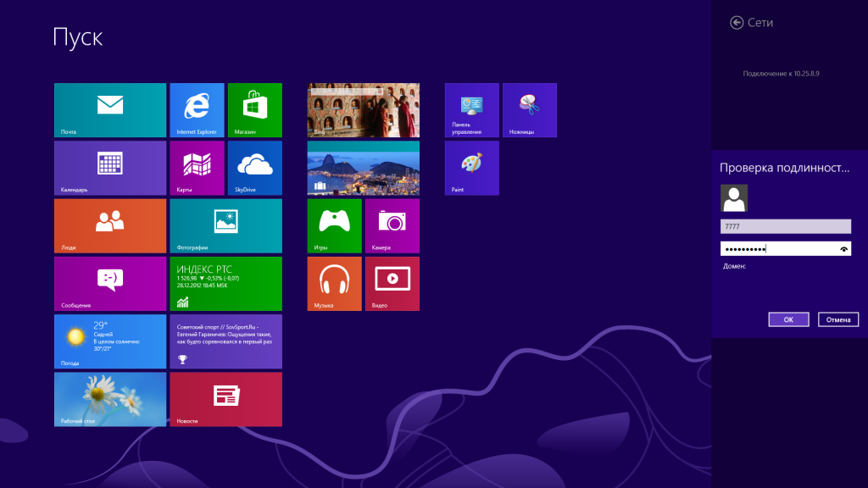
Task: Open the SkyDrive tile
Action: [254, 168]
